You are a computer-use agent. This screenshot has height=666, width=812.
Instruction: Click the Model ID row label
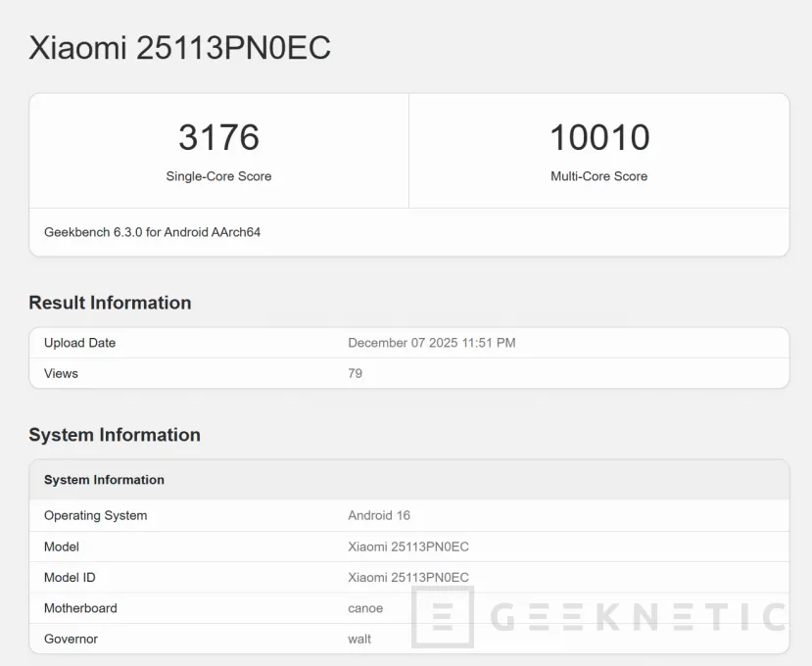[70, 577]
